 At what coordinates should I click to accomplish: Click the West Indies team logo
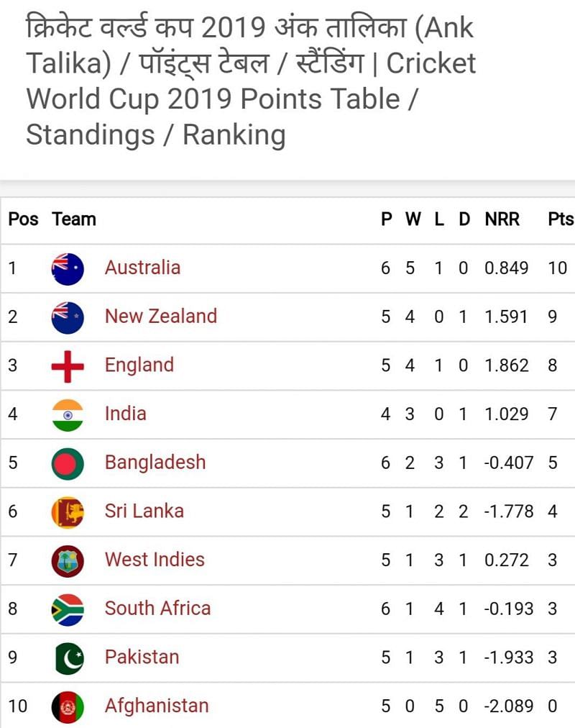coord(68,560)
